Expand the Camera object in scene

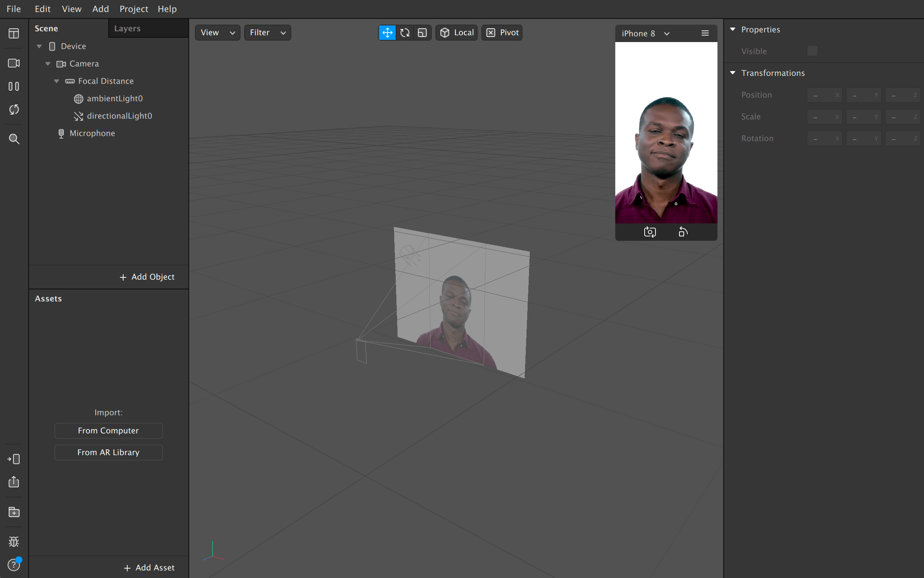(47, 63)
